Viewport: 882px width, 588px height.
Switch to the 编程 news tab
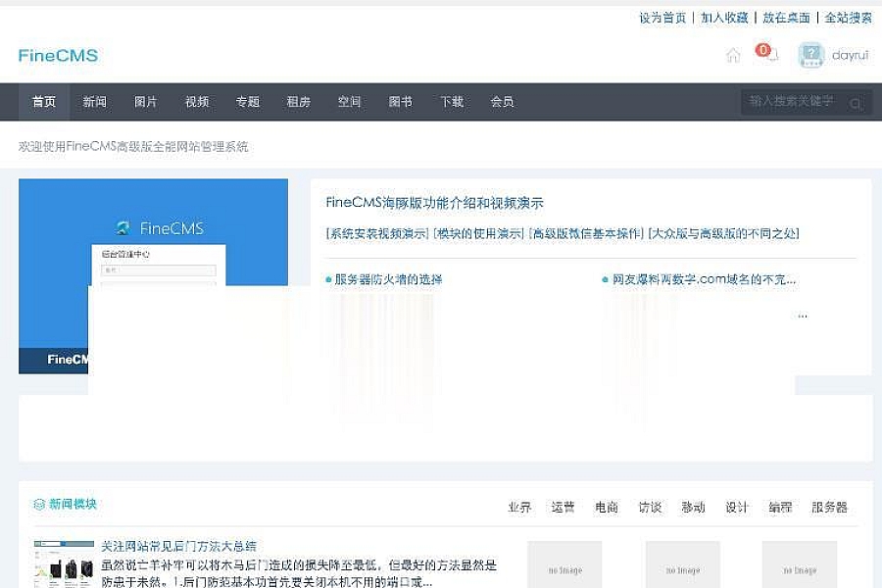point(780,508)
